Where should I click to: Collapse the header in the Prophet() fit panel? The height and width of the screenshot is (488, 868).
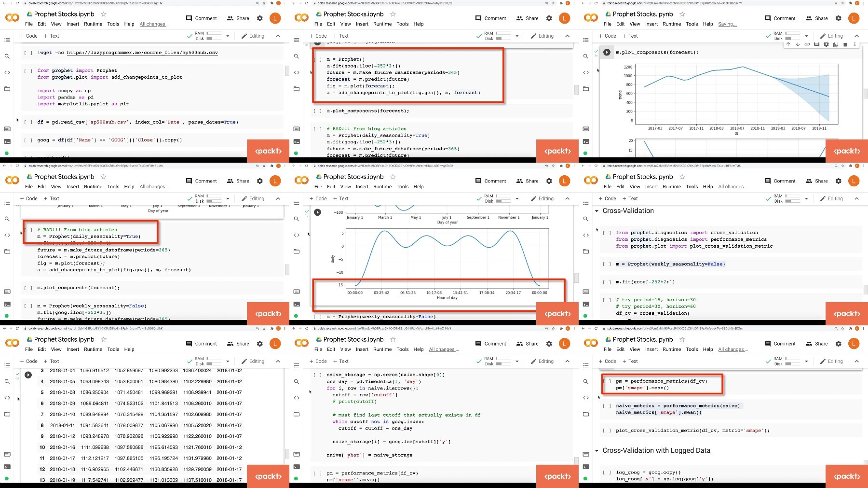(x=567, y=36)
